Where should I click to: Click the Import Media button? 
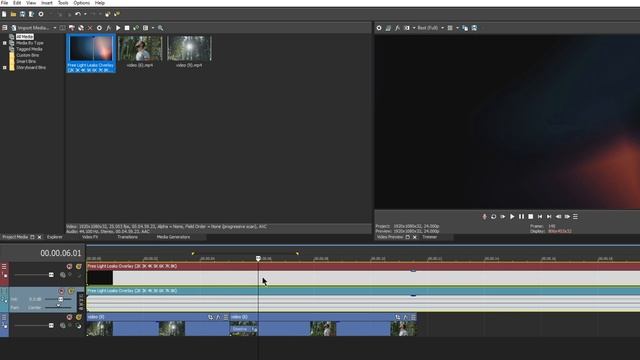pyautogui.click(x=30, y=28)
